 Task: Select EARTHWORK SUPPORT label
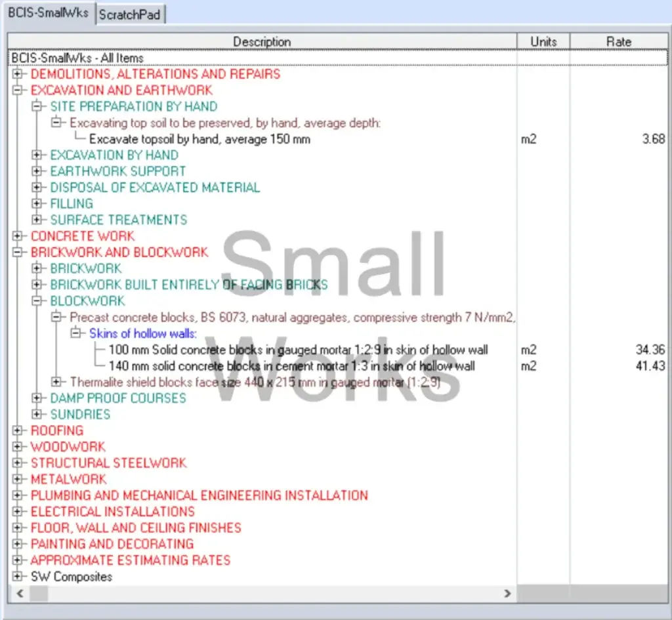(x=117, y=171)
